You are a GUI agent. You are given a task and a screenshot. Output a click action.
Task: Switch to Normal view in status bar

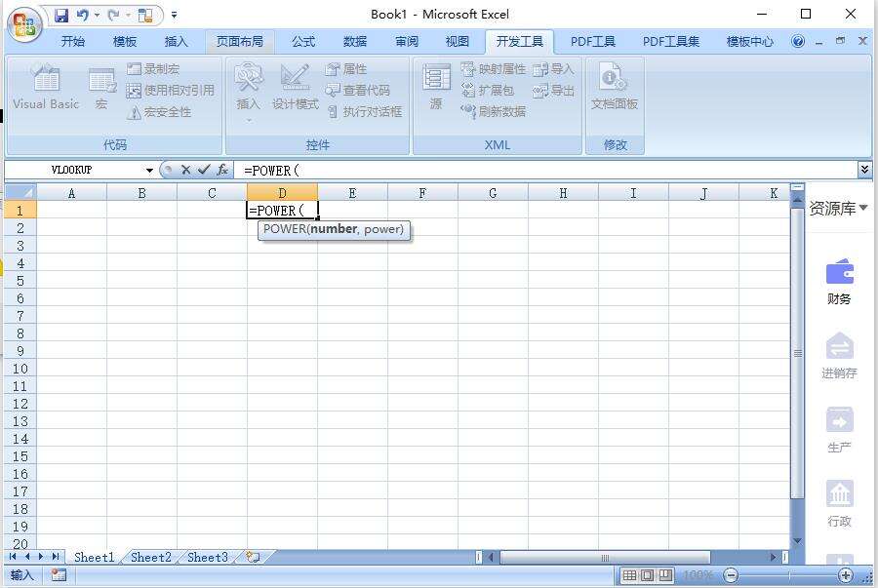pos(629,575)
